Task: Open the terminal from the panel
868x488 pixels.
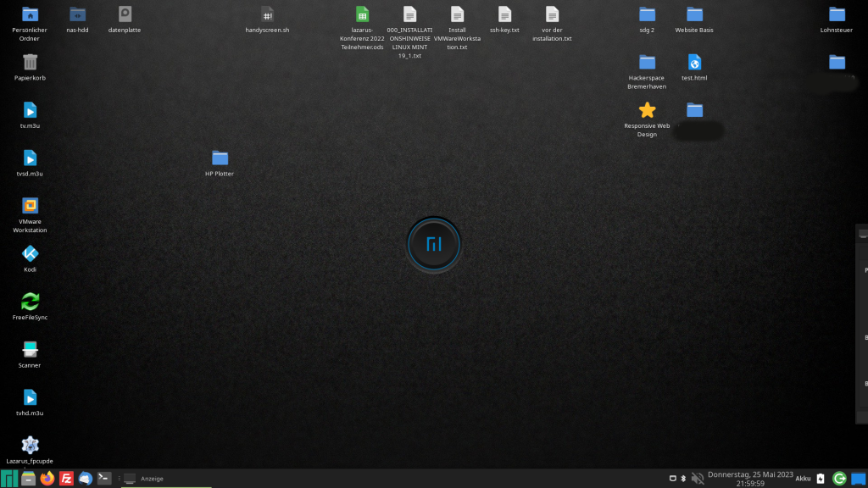Action: 104,479
